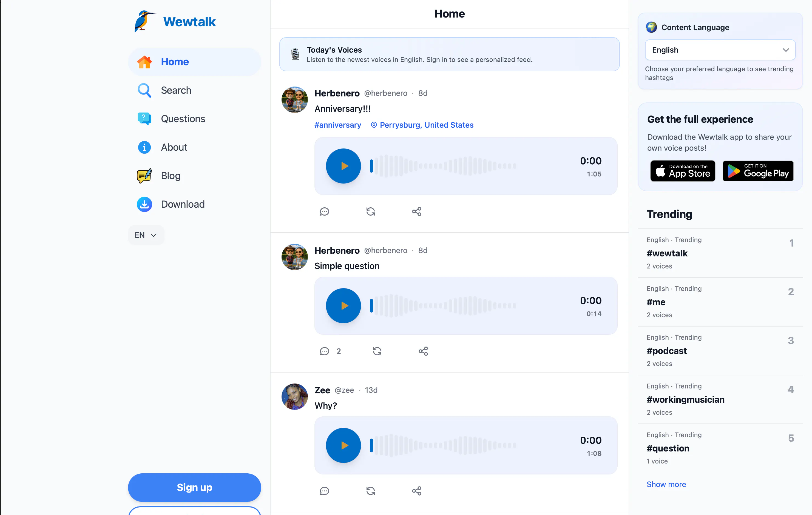Open comments on the Simple question post

[324, 351]
